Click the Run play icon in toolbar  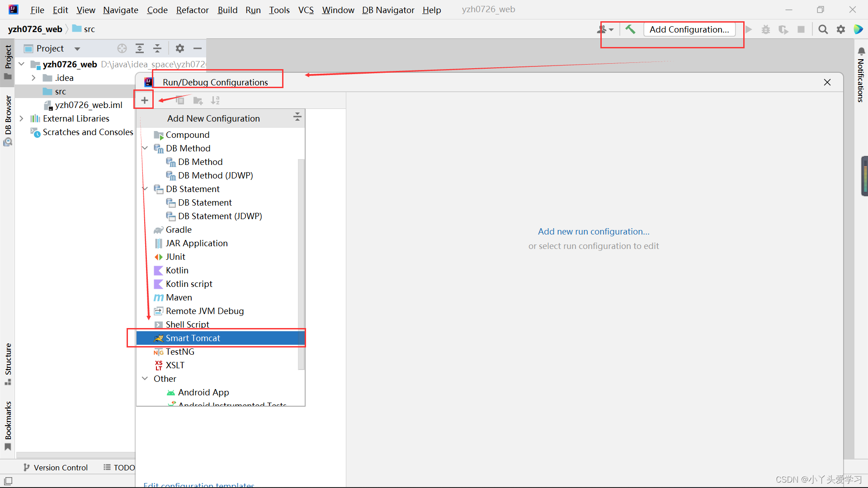click(x=749, y=29)
